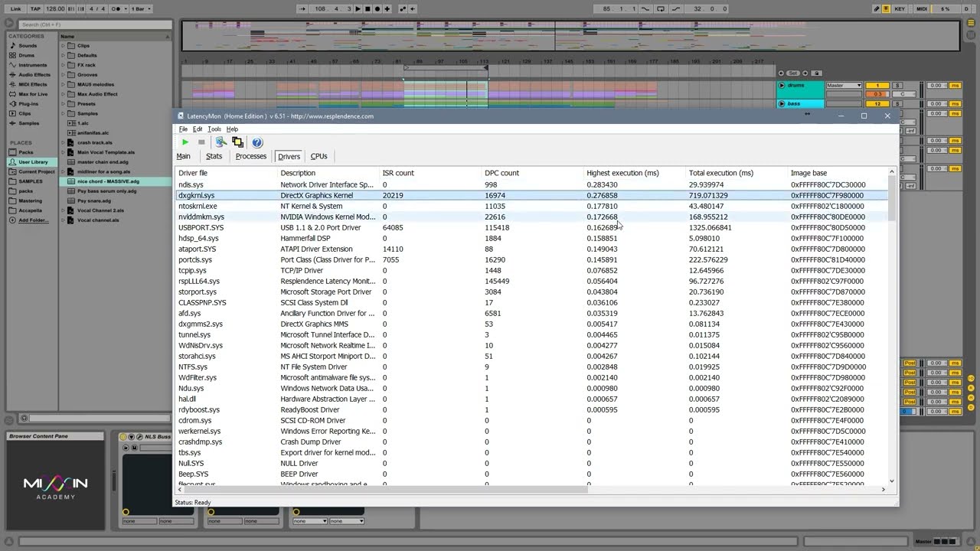Select the nvlddmkm.sys driver row
The height and width of the screenshot is (551, 980).
[531, 217]
